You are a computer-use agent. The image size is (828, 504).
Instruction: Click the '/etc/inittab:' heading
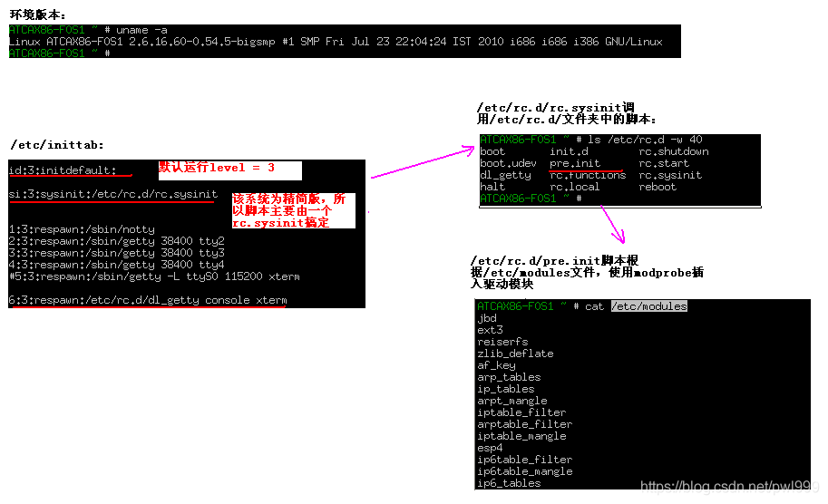(x=57, y=145)
